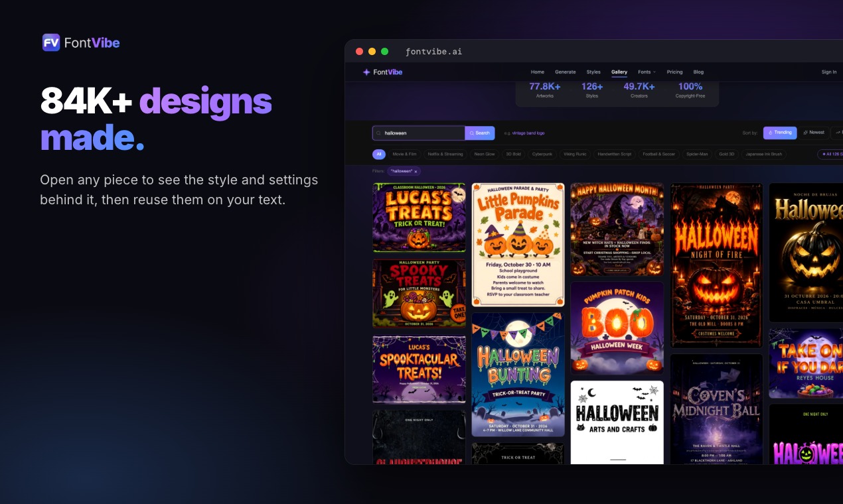The height and width of the screenshot is (504, 843).
Task: Sort the gallery by Trending
Action: (780, 133)
